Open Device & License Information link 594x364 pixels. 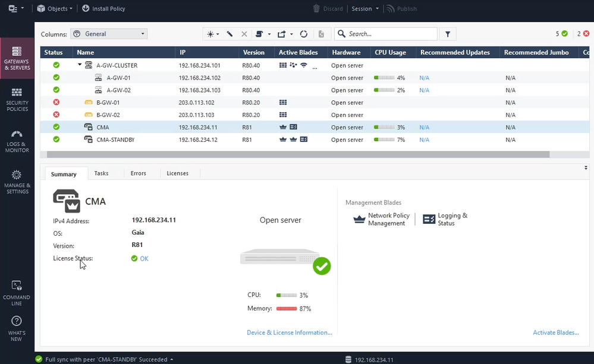point(289,333)
